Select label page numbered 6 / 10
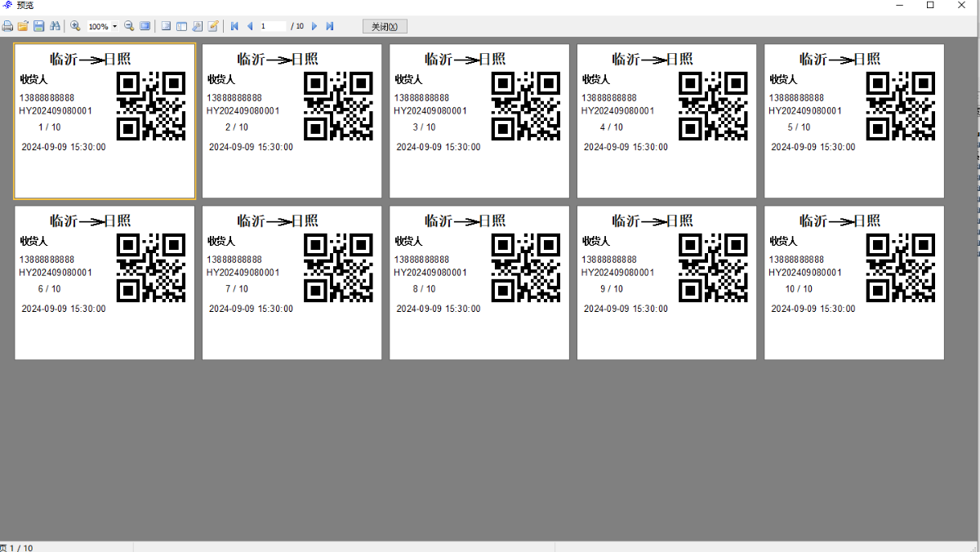980x552 pixels. [105, 283]
